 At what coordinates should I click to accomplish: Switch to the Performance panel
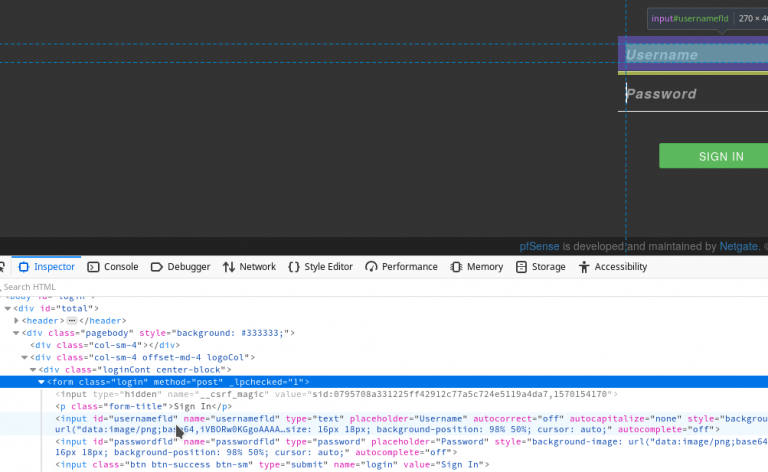(402, 267)
